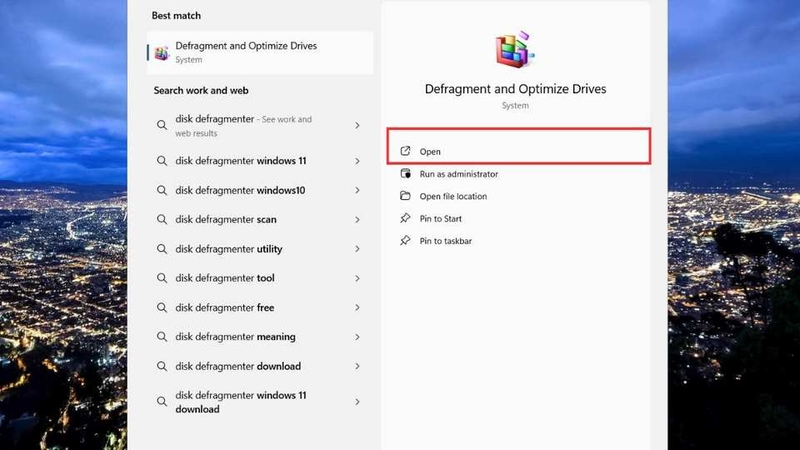This screenshot has width=800, height=450.
Task: Click search icon beside 'disk defragmenter free'
Action: tap(162, 308)
